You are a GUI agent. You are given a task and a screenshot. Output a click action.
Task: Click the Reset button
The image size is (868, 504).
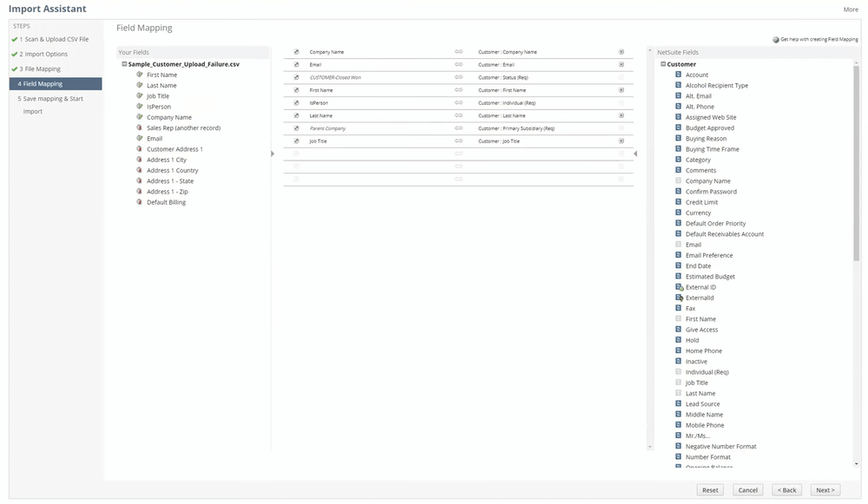coord(709,489)
